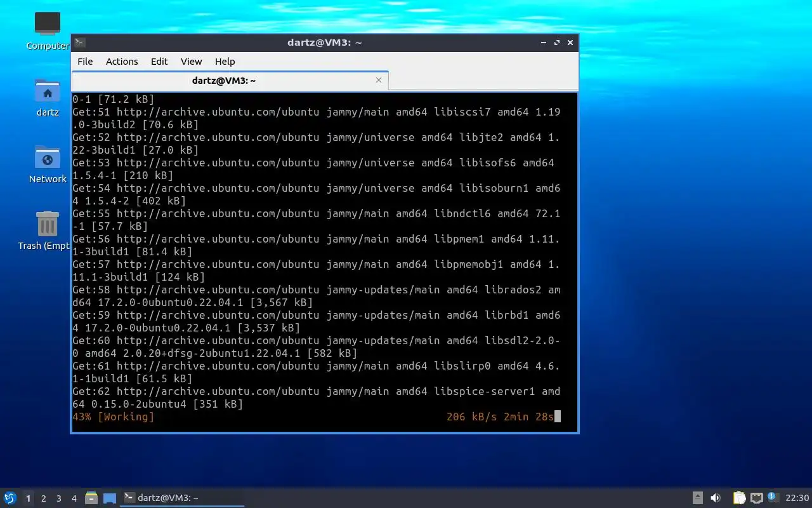This screenshot has height=508, width=812.
Task: Close the dartz@VM3 terminal tab
Action: tap(379, 80)
